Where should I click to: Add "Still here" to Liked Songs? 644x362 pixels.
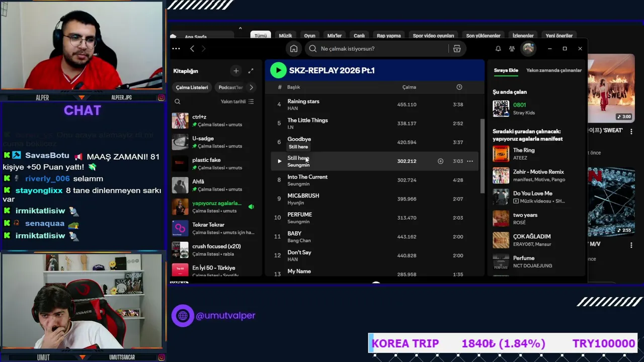(440, 161)
